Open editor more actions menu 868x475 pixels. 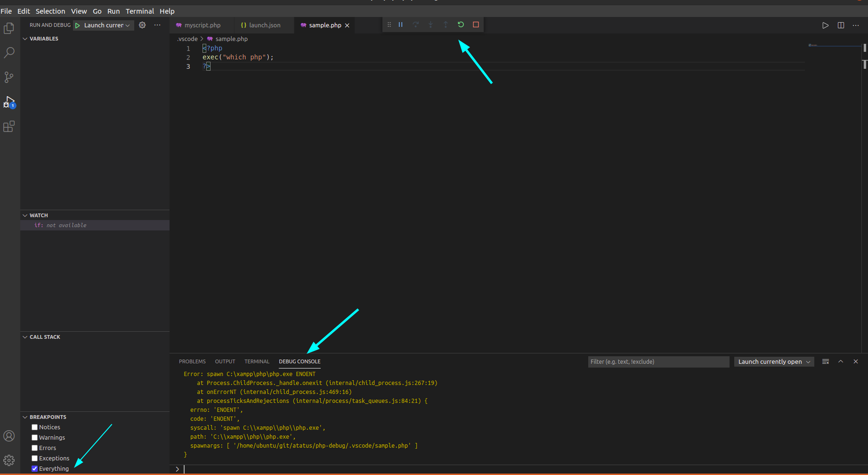[x=856, y=25]
